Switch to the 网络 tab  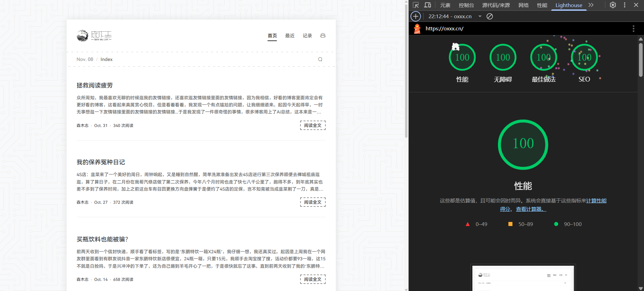point(523,5)
